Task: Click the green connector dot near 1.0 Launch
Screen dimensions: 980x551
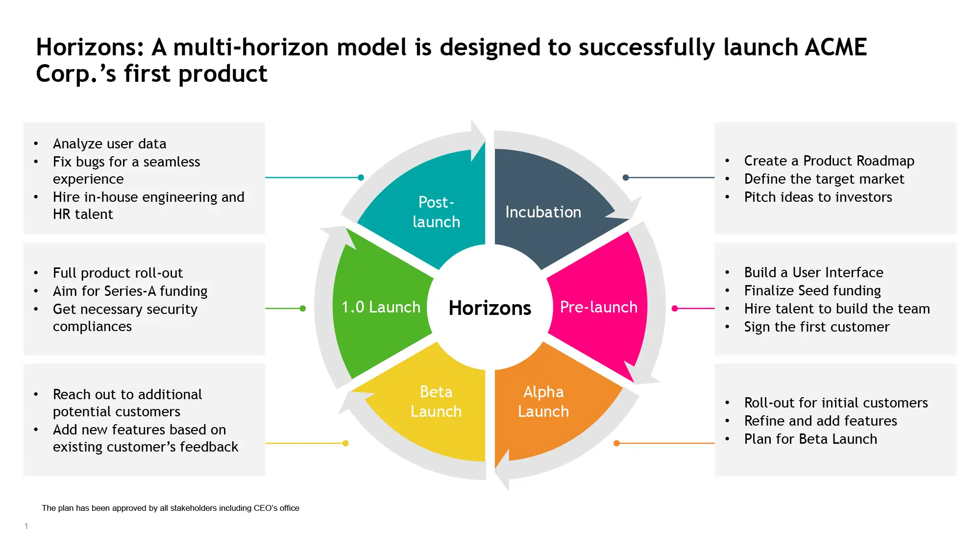Action: click(x=303, y=308)
